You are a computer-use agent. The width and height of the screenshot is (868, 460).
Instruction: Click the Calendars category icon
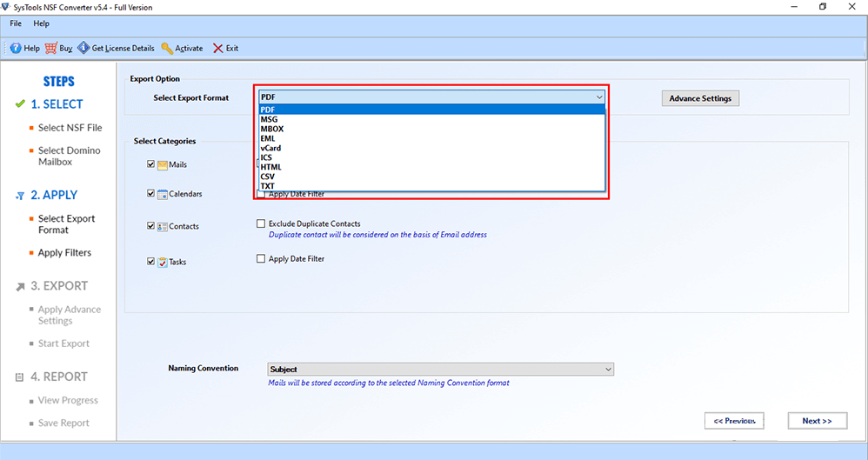(x=162, y=194)
